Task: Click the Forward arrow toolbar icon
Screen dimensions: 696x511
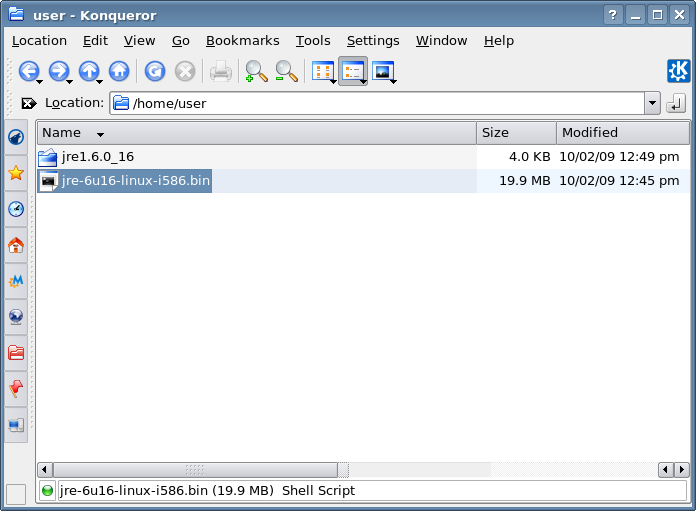Action: pos(59,71)
